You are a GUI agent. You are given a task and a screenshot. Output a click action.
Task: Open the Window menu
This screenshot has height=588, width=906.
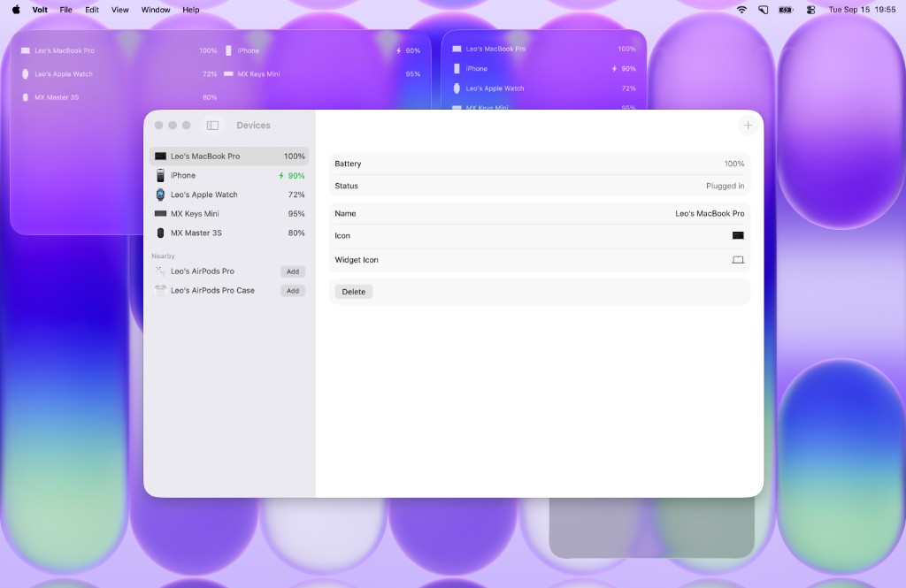(156, 9)
